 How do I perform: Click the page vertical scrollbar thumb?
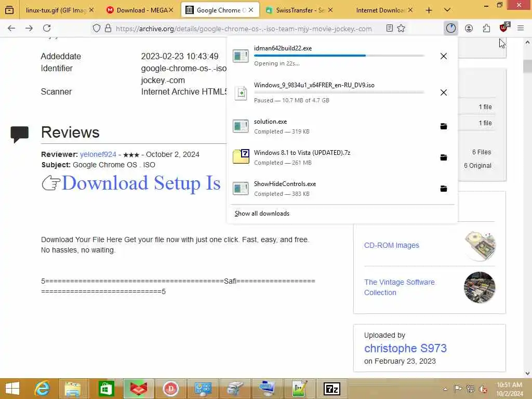click(527, 66)
